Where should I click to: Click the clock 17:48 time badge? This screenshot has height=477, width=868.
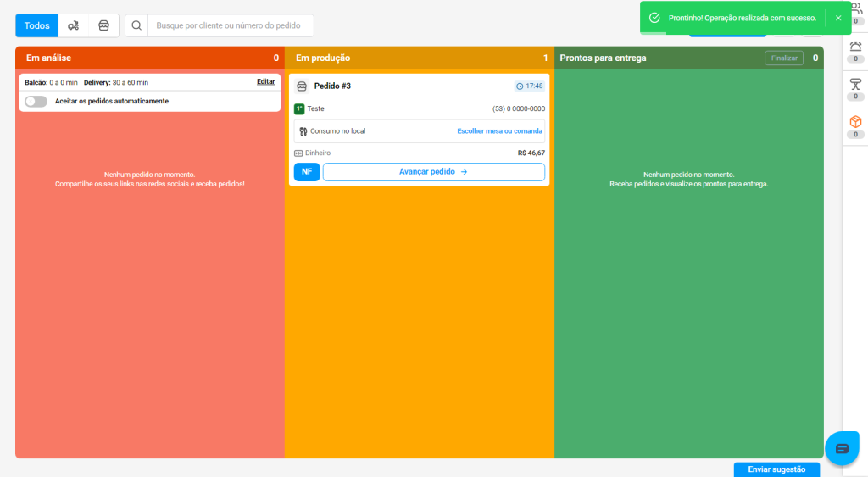(530, 86)
